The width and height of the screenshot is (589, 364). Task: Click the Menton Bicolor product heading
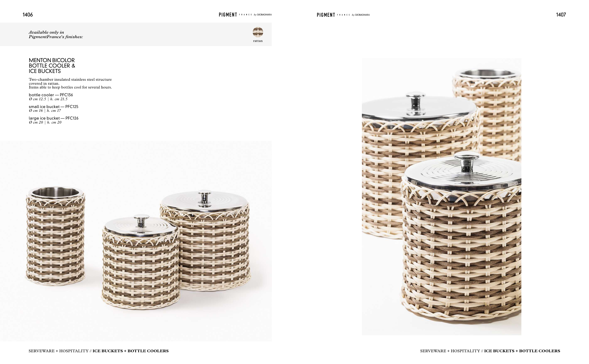(52, 65)
